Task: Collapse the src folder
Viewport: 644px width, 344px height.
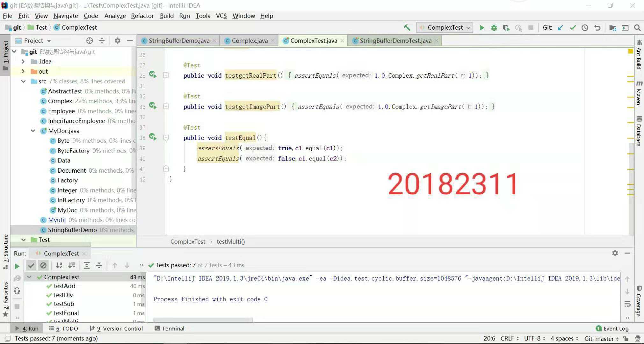Action: [23, 81]
